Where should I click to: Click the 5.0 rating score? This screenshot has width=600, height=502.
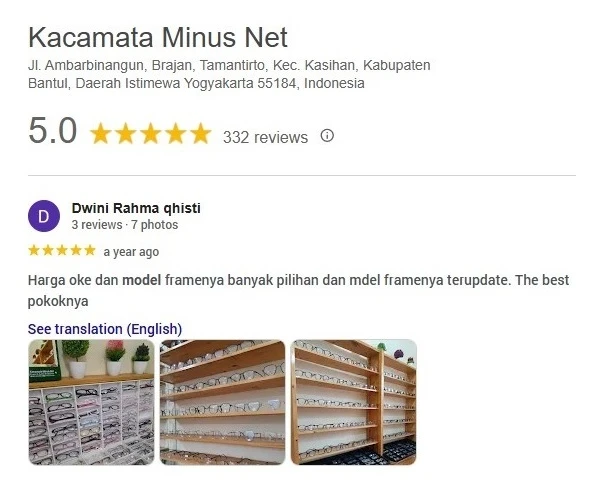point(52,131)
